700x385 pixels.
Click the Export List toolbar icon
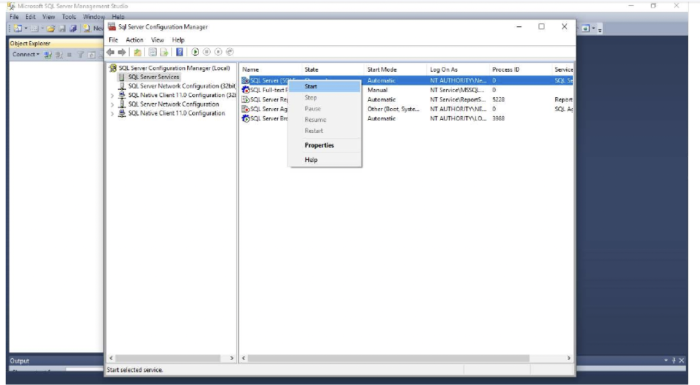(x=164, y=52)
